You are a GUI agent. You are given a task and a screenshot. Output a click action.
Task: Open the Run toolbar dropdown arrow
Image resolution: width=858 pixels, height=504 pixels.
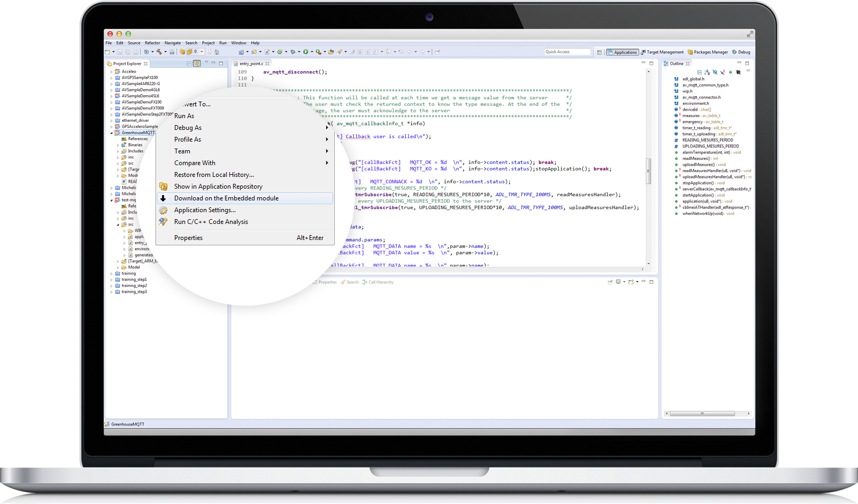coord(312,52)
